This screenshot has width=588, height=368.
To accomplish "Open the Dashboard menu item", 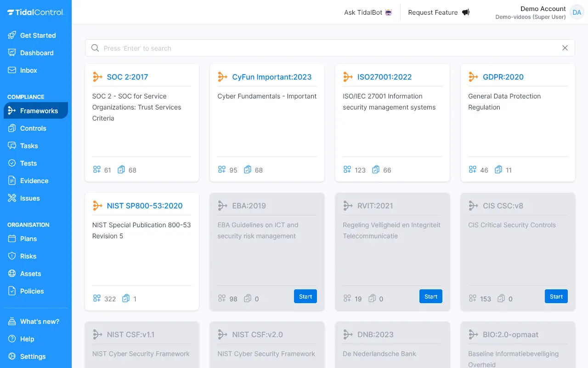I will point(36,53).
